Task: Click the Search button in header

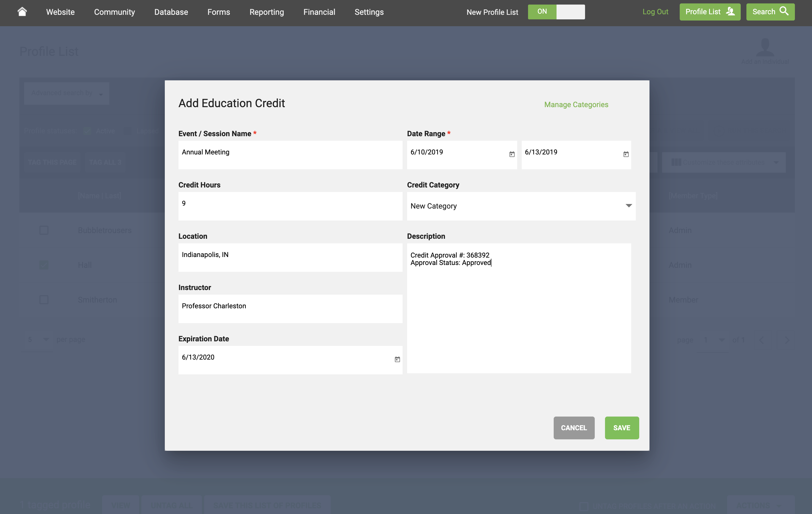Action: coord(770,12)
